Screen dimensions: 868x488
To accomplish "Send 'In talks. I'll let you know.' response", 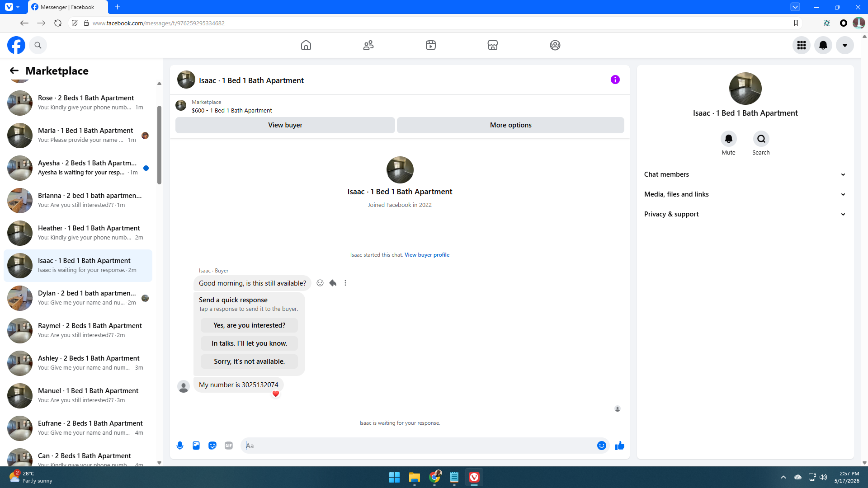I will click(249, 343).
